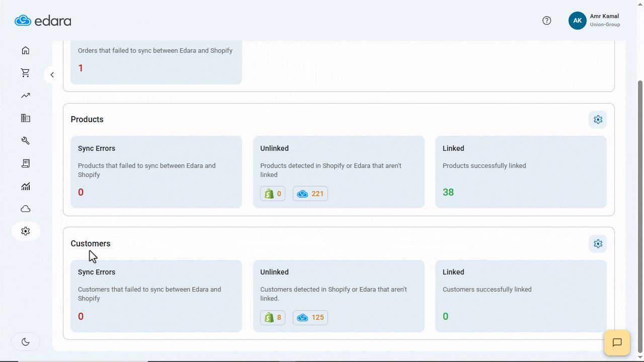Toggle dark mode with moon icon
Screen dimensions: 644x362
pos(26,342)
